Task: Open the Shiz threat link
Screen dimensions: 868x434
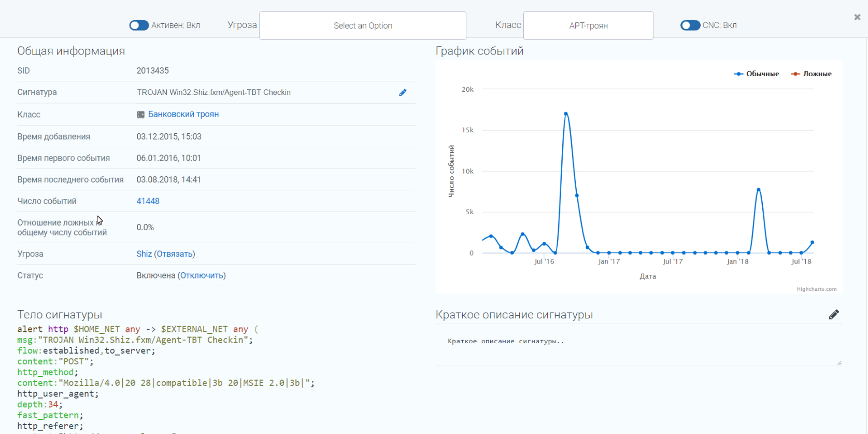Action: pyautogui.click(x=144, y=254)
